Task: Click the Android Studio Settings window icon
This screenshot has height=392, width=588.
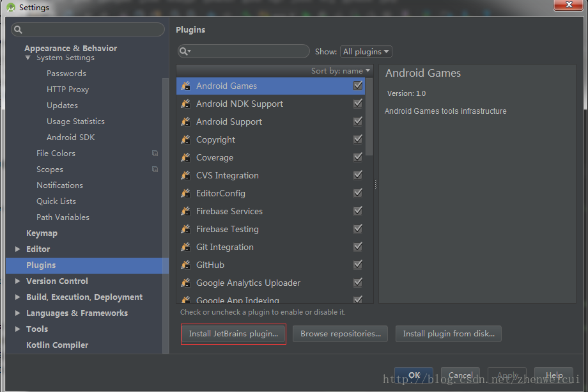Action: [x=11, y=7]
